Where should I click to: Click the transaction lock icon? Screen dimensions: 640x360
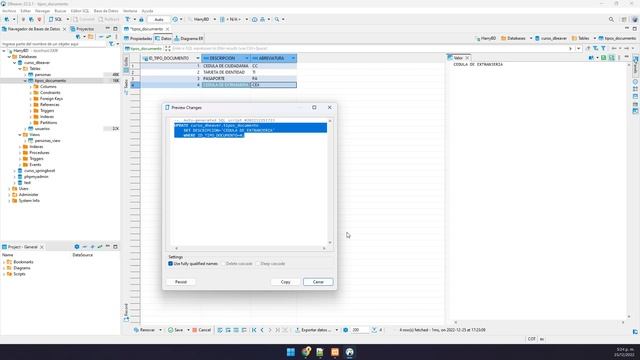[141, 19]
